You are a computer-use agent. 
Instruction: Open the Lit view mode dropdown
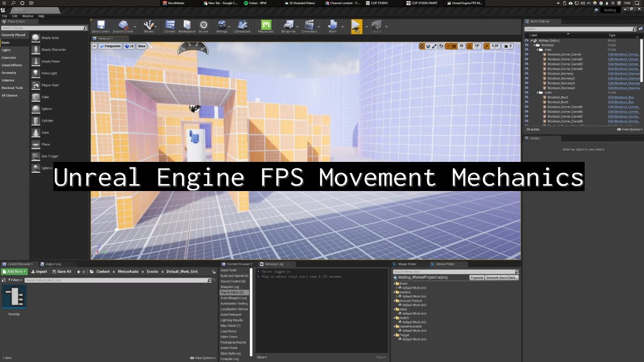click(x=129, y=46)
